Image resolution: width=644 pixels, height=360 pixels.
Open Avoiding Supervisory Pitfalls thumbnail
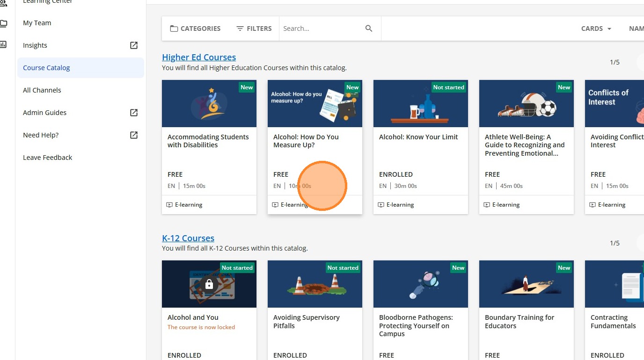pos(315,284)
